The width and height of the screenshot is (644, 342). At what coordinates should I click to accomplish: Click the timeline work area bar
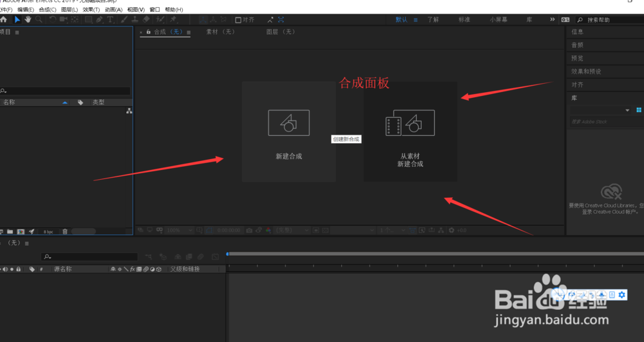click(436, 254)
